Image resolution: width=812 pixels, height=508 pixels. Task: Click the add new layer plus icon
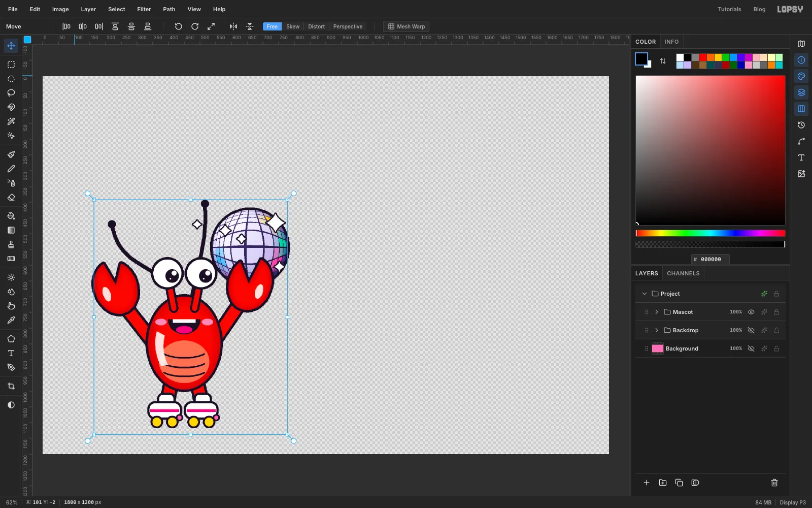coord(647,483)
